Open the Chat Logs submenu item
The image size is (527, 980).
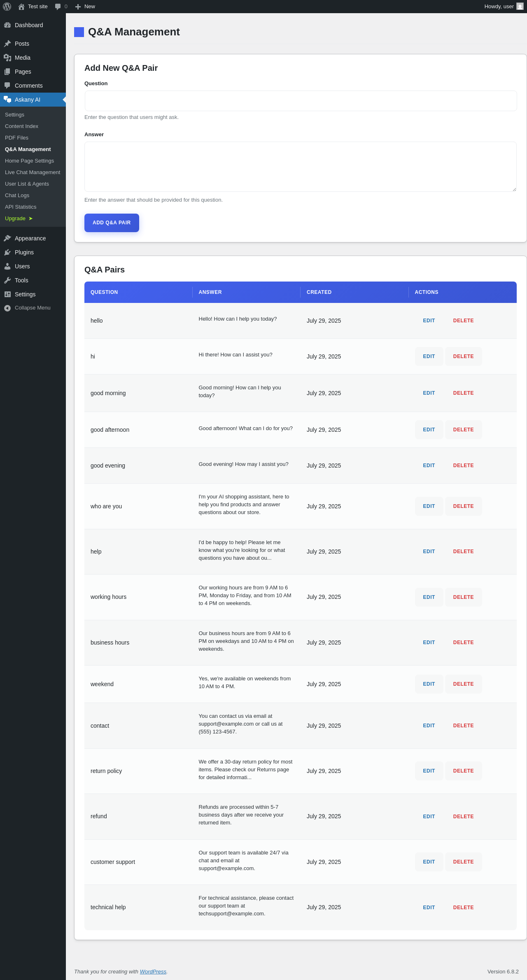click(x=17, y=196)
